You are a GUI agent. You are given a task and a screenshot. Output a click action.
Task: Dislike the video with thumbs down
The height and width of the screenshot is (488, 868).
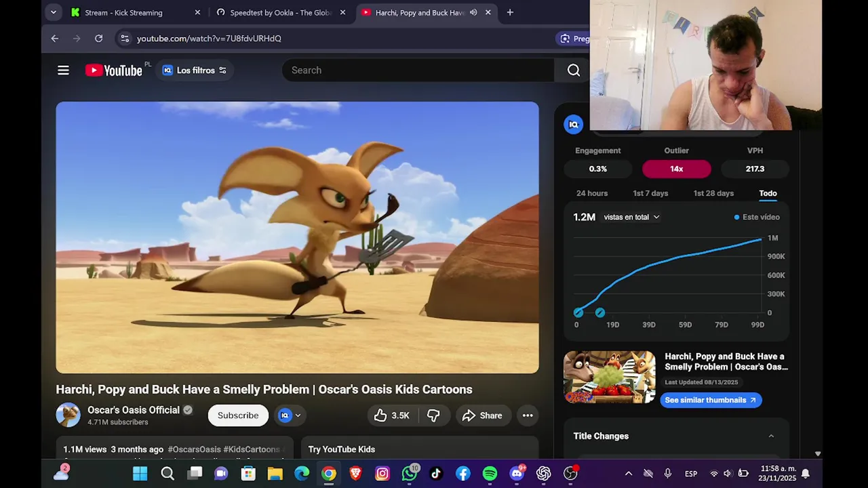coord(433,415)
